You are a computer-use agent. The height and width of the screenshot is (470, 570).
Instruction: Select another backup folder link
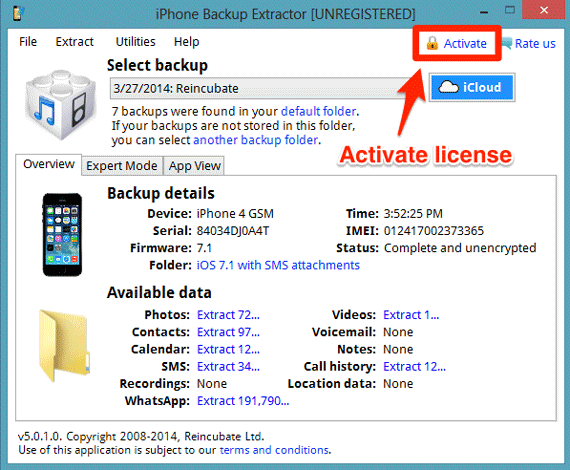pos(256,140)
